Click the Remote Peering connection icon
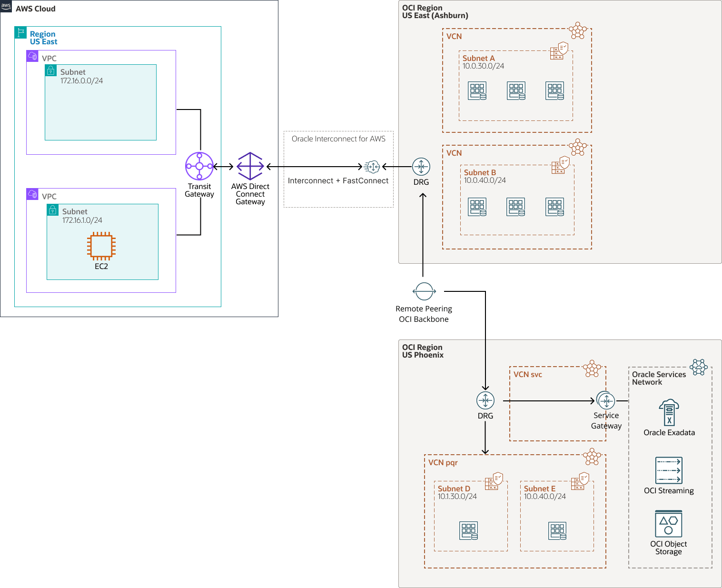Screen dimensions: 722x588 pos(424,291)
